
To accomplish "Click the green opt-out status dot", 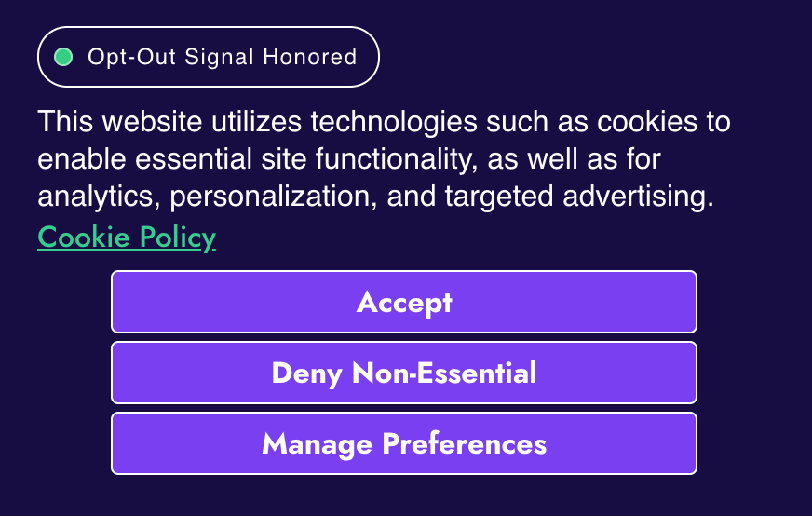I will click(64, 57).
